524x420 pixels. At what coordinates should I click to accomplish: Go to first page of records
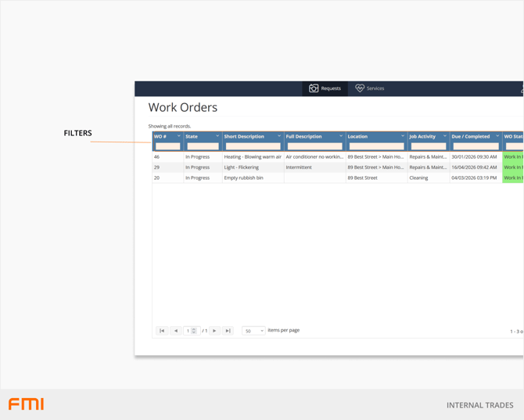point(162,331)
